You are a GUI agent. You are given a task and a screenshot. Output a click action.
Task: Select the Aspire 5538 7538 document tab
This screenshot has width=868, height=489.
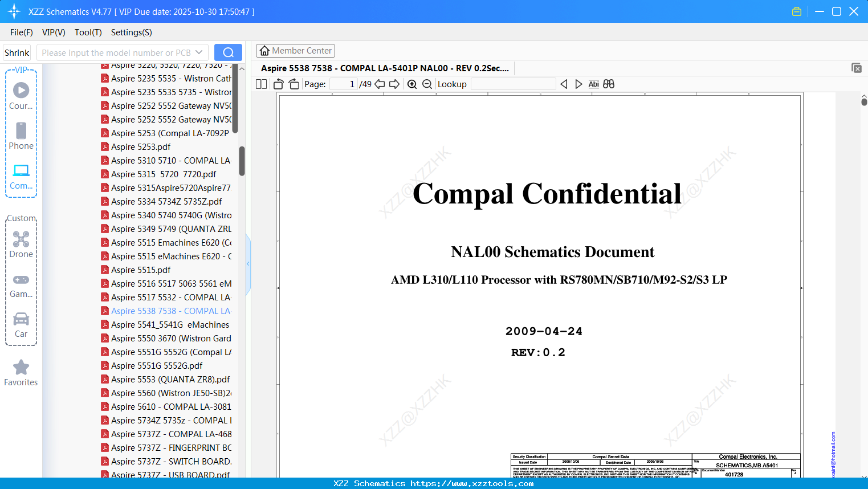pos(385,68)
